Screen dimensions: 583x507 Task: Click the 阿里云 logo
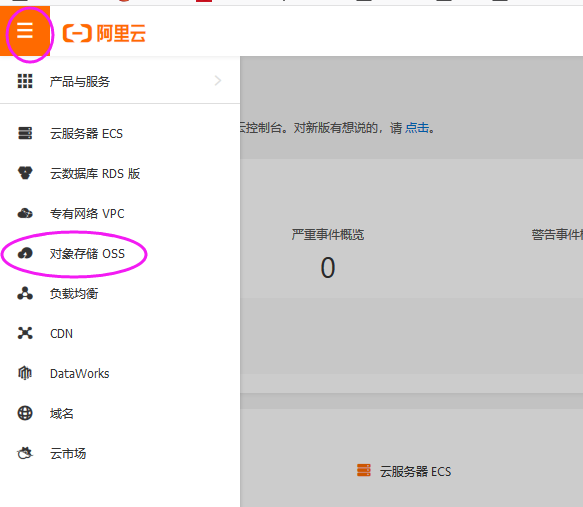104,33
